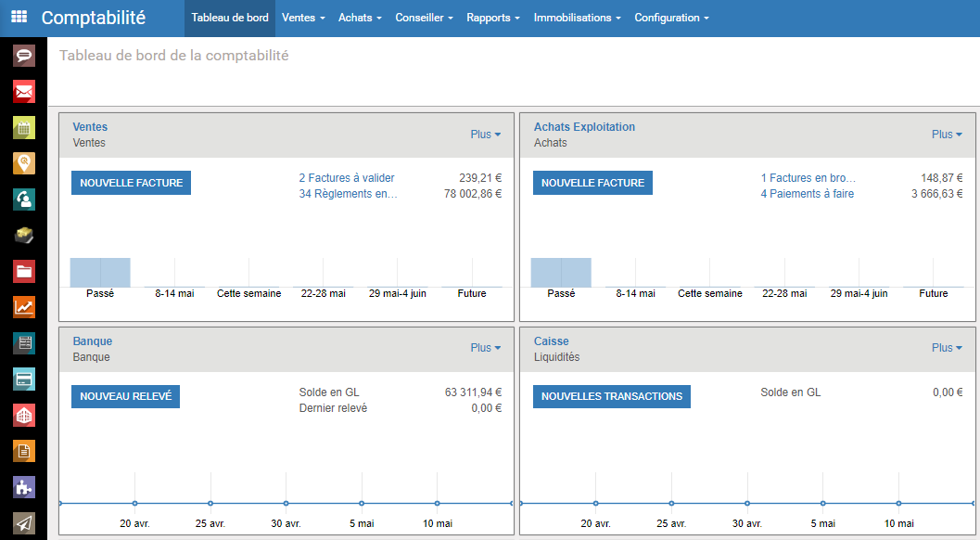Click the 63 311,94 € bank balance
The image size is (980, 540).
(473, 392)
